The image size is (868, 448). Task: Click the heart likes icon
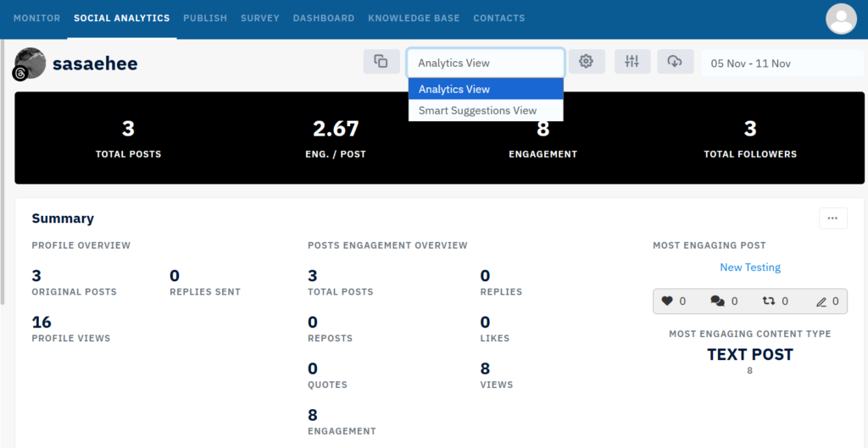pyautogui.click(x=667, y=301)
